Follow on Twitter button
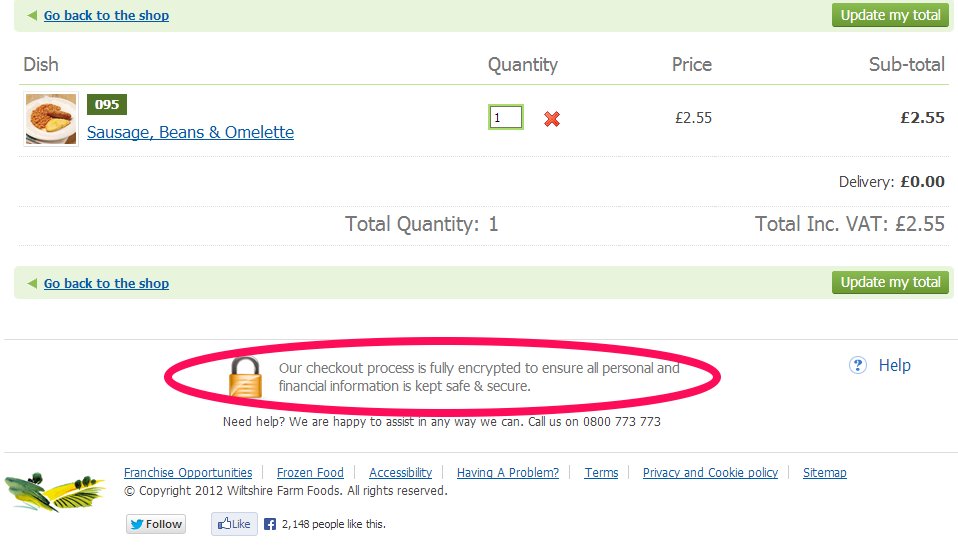The width and height of the screenshot is (958, 545). point(156,524)
